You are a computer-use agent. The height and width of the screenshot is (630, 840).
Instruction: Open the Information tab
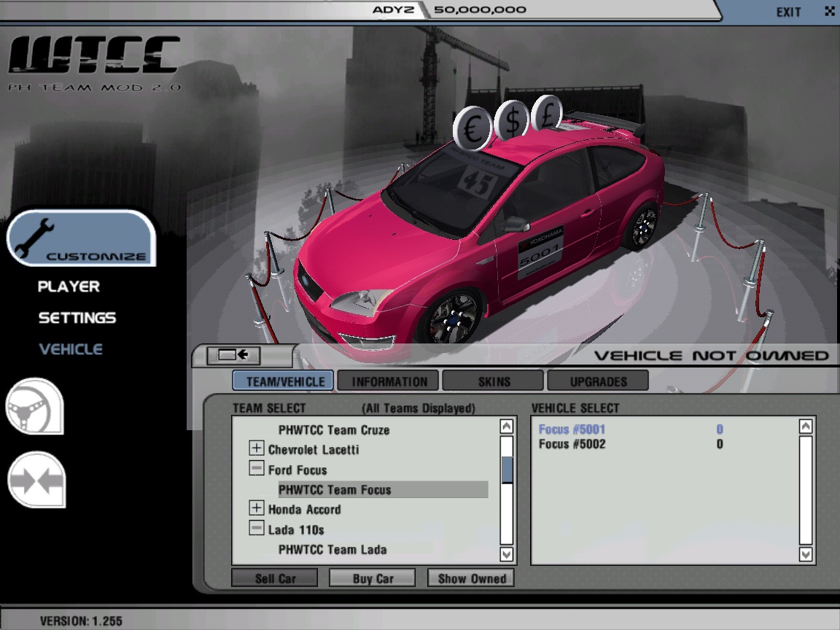pos(389,381)
